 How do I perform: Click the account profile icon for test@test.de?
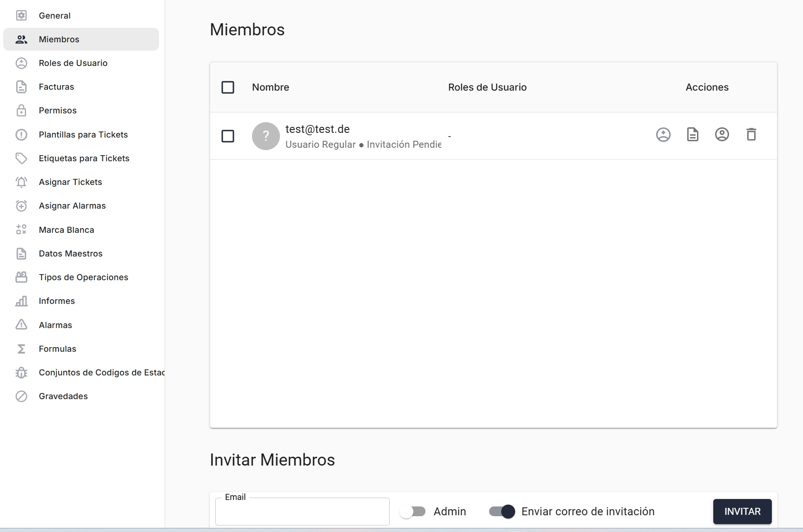[722, 135]
